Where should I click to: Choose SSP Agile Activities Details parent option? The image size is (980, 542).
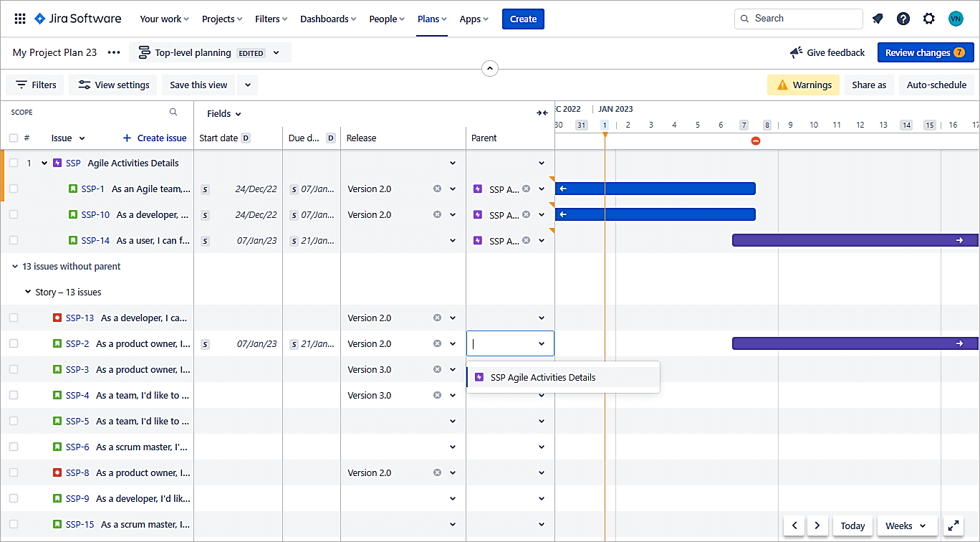coord(542,377)
